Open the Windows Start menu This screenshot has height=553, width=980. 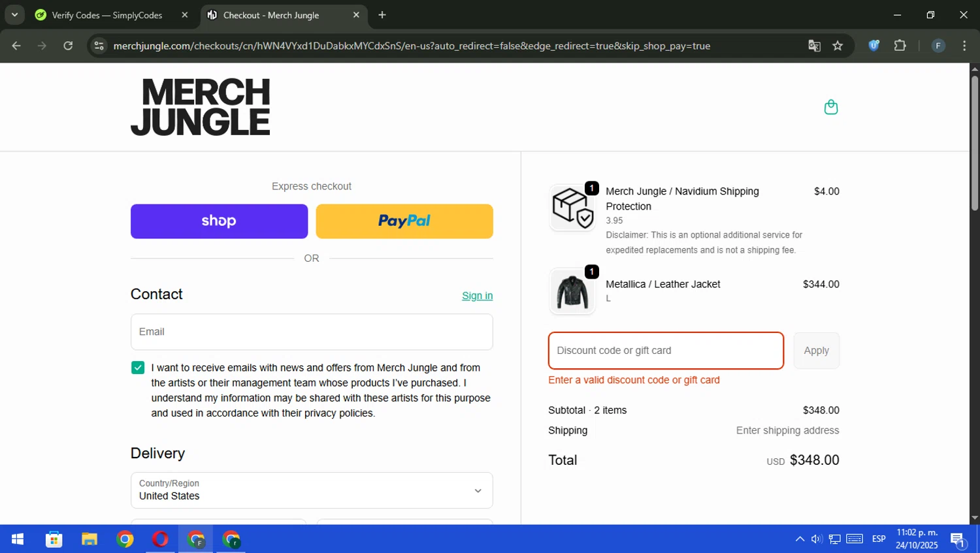coord(18,539)
